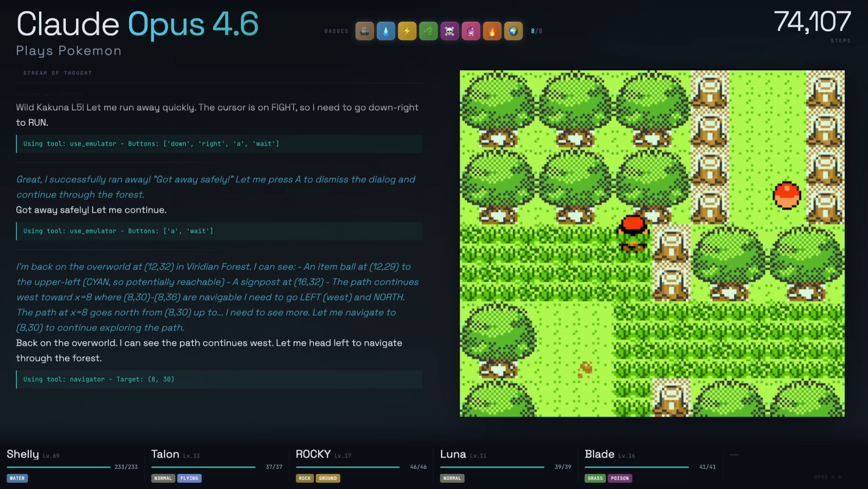Screen dimensions: 868x489
Task: Click the Stream of Thought heading
Action: pyautogui.click(x=57, y=73)
